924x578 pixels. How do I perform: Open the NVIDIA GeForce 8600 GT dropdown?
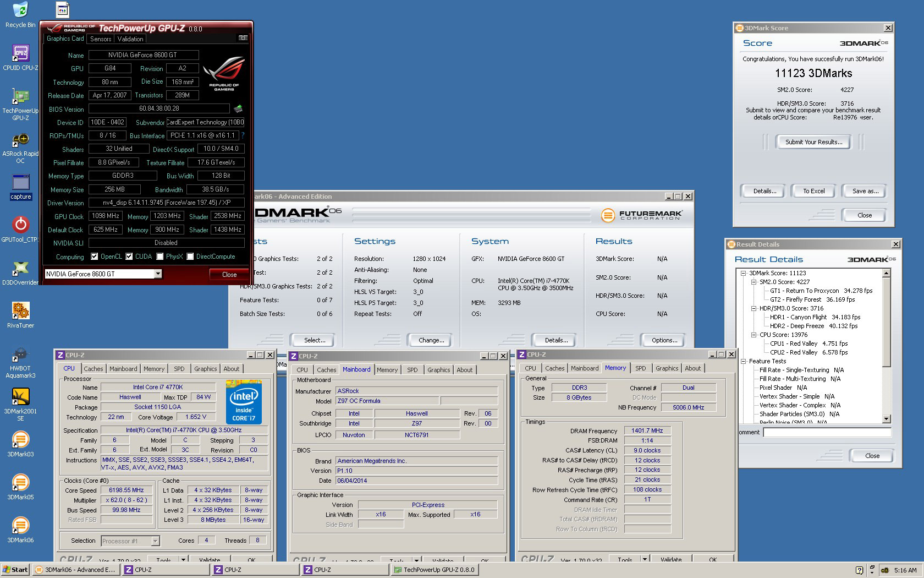[158, 274]
